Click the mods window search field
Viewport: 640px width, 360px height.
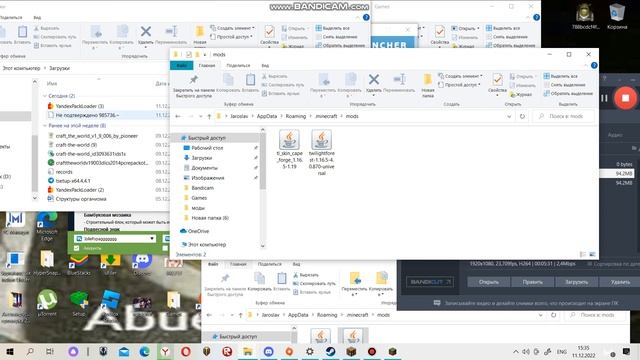pos(564,116)
